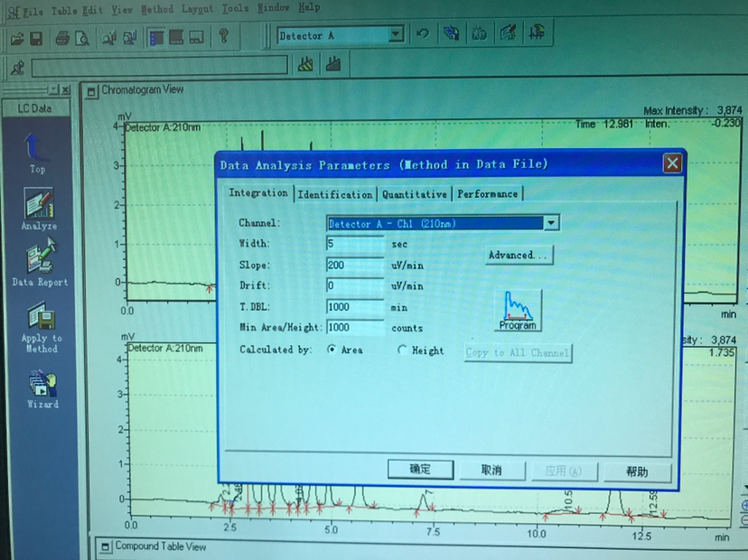The height and width of the screenshot is (560, 748).
Task: Click the undo arrow toolbar icon
Action: [422, 33]
